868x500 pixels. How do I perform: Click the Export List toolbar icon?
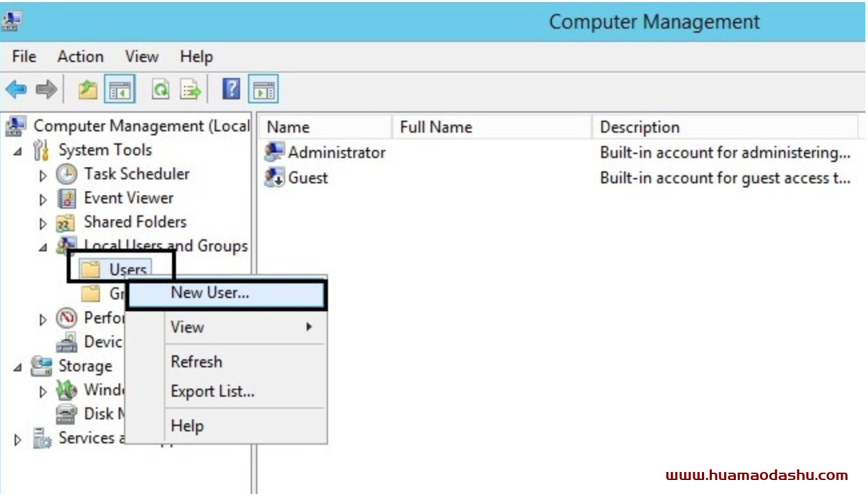coord(191,89)
